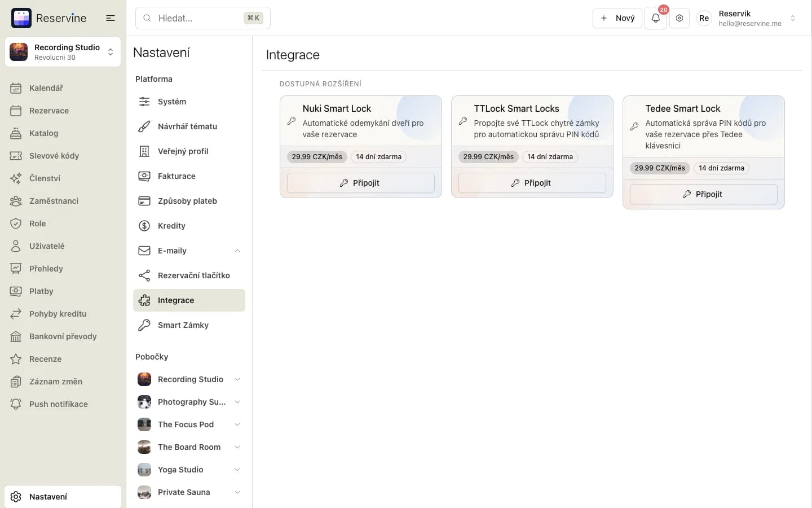The width and height of the screenshot is (812, 508).
Task: Click the Integrace page heading
Action: [293, 55]
